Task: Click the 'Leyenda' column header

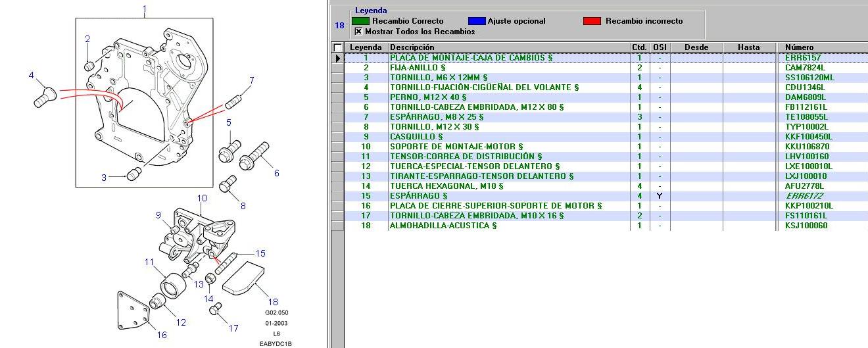Action: coord(366,47)
